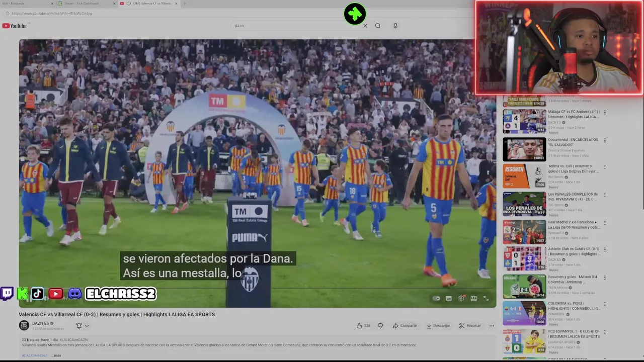Open the player settings gear
Screen dimensions: 644x362
pyautogui.click(x=461, y=298)
